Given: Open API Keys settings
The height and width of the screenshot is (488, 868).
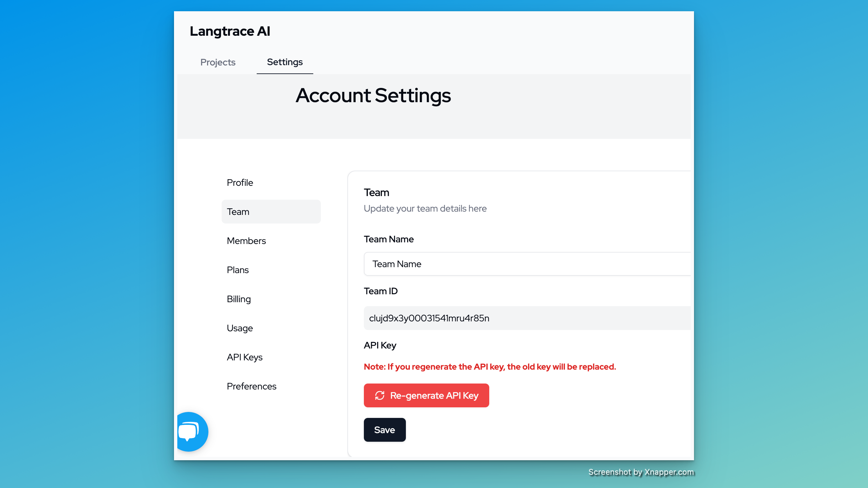Looking at the screenshot, I should (x=244, y=357).
